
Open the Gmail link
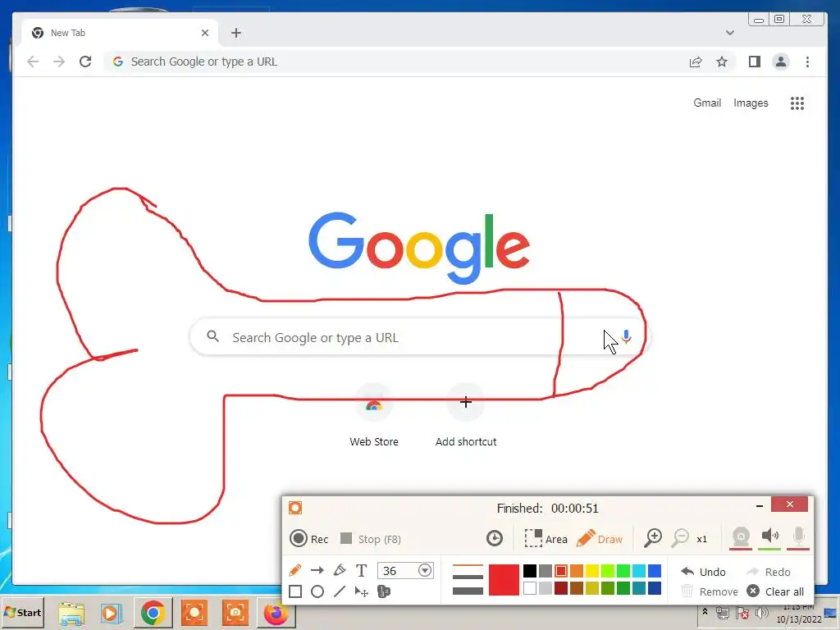(x=707, y=103)
